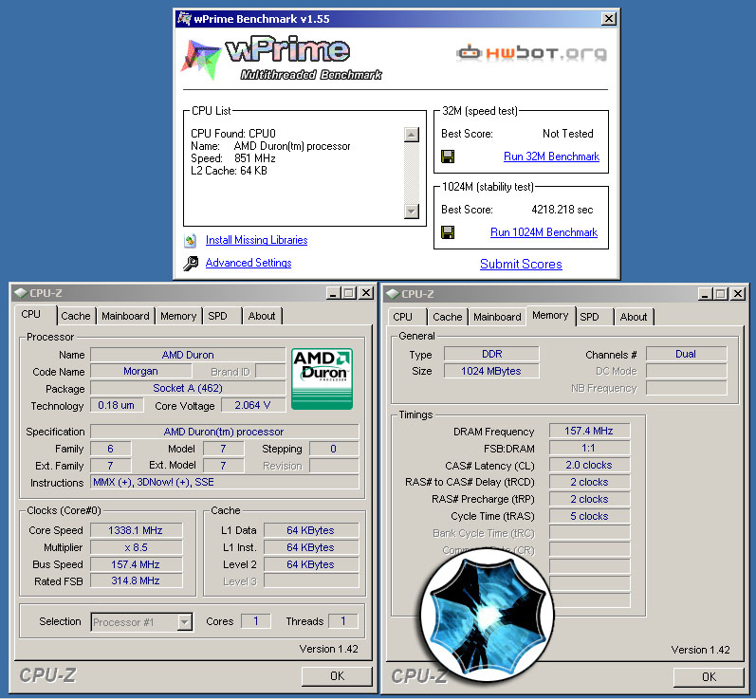Click the Channels # field Dual
This screenshot has width=756, height=700.
click(x=686, y=355)
